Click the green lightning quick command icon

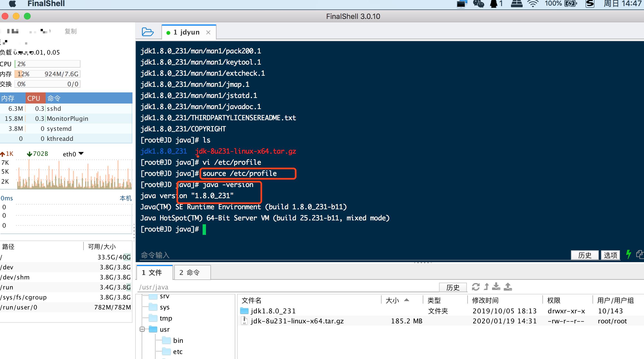(x=628, y=254)
